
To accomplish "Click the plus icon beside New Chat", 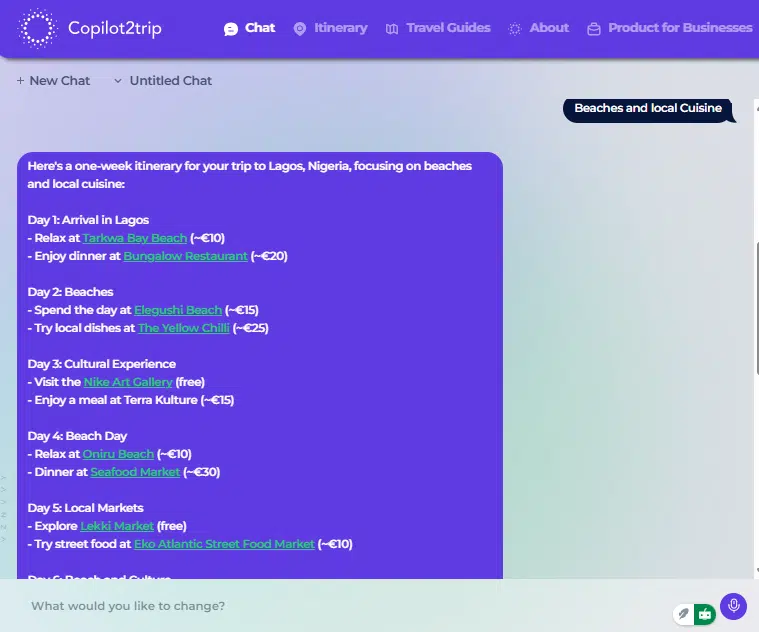I will pyautogui.click(x=20, y=80).
